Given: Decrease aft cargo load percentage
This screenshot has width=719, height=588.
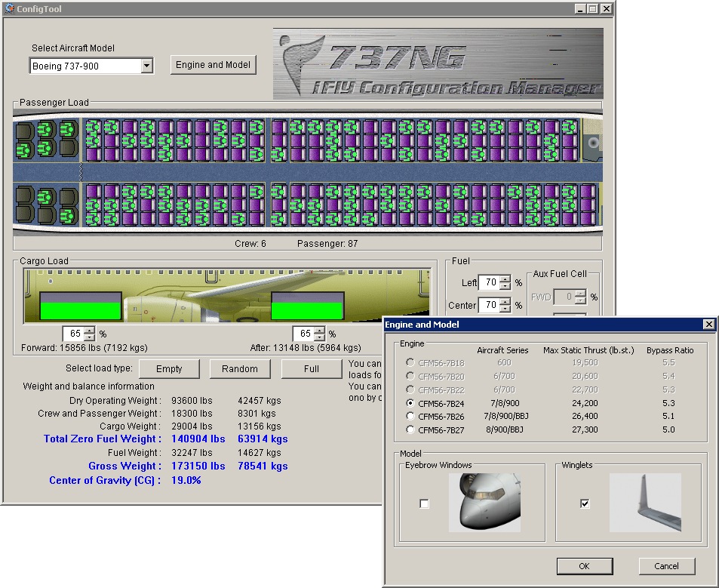Looking at the screenshot, I should tap(320, 337).
